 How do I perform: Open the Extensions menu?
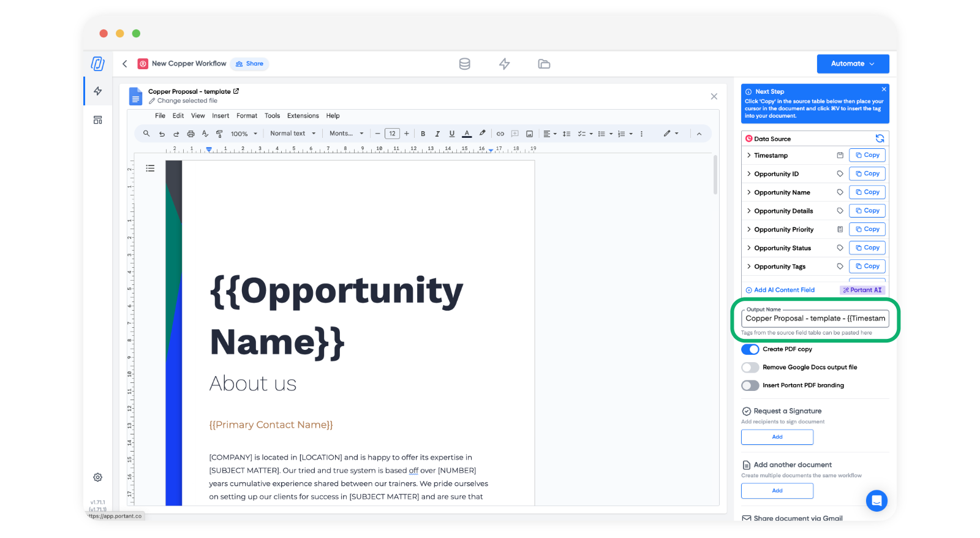(x=303, y=116)
